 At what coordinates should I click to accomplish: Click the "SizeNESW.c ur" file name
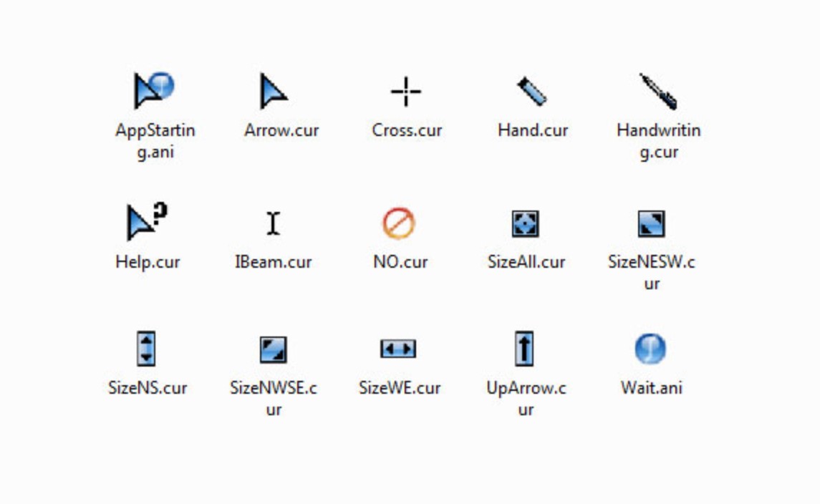652,272
